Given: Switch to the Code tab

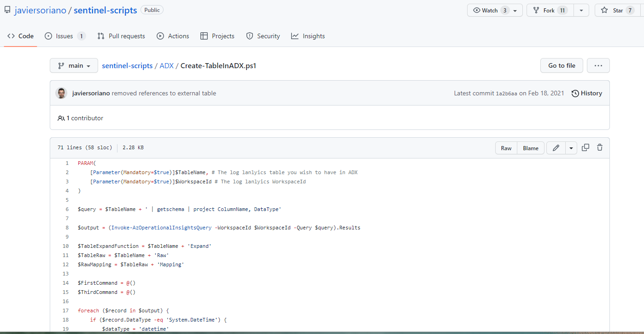Looking at the screenshot, I should [x=21, y=36].
